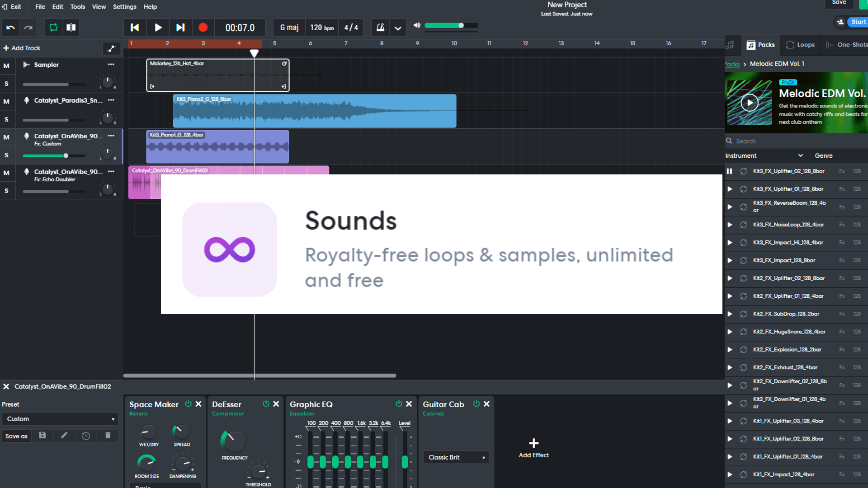
Task: Click the 120 bpm tempo field
Action: 322,28
